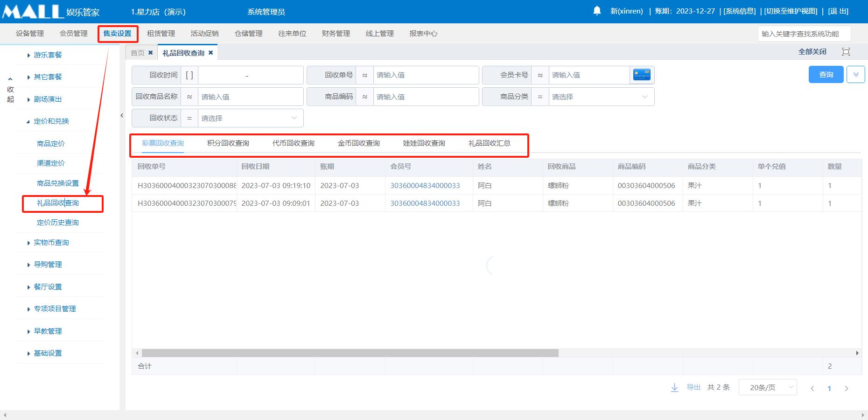
Task: Open the 活动促销 menu
Action: click(205, 34)
